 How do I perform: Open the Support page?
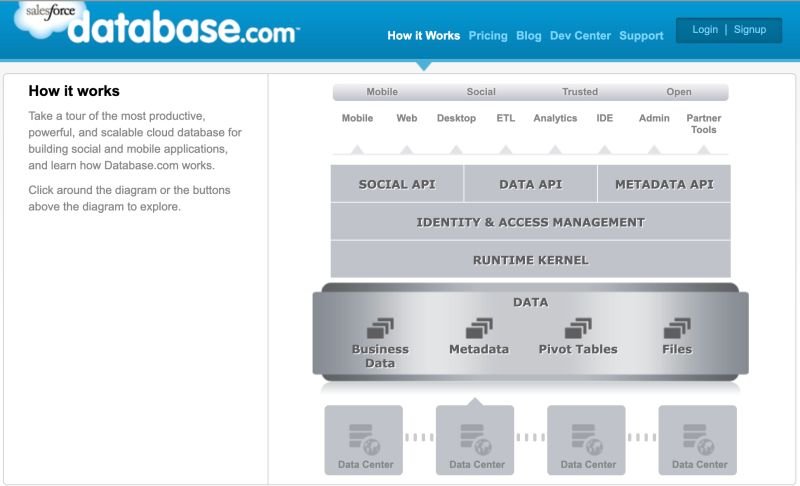[641, 36]
